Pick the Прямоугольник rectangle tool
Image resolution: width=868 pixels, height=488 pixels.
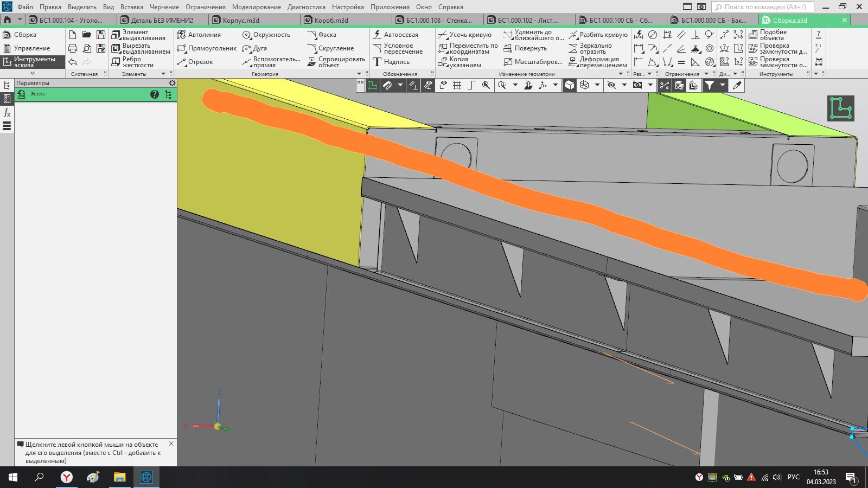click(207, 48)
